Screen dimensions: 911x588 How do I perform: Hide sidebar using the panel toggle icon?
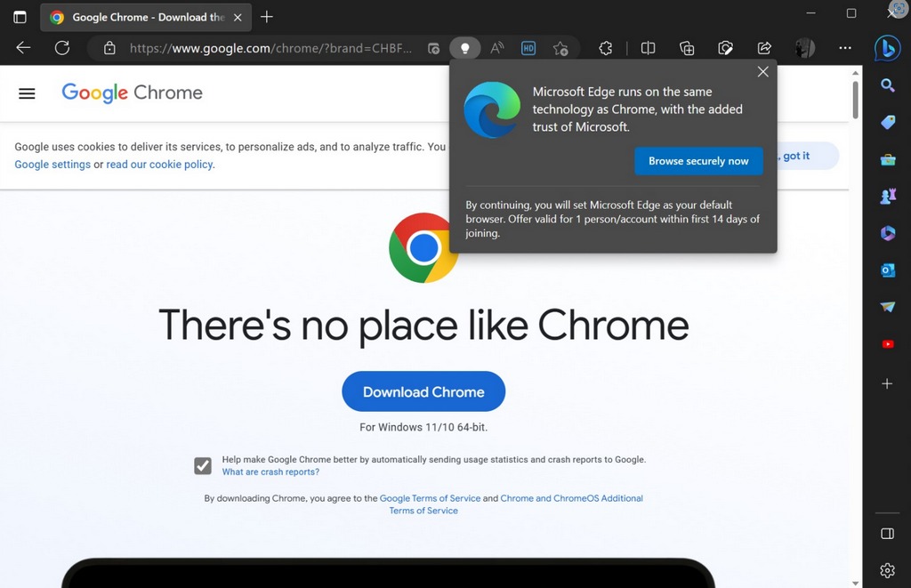pos(887,534)
